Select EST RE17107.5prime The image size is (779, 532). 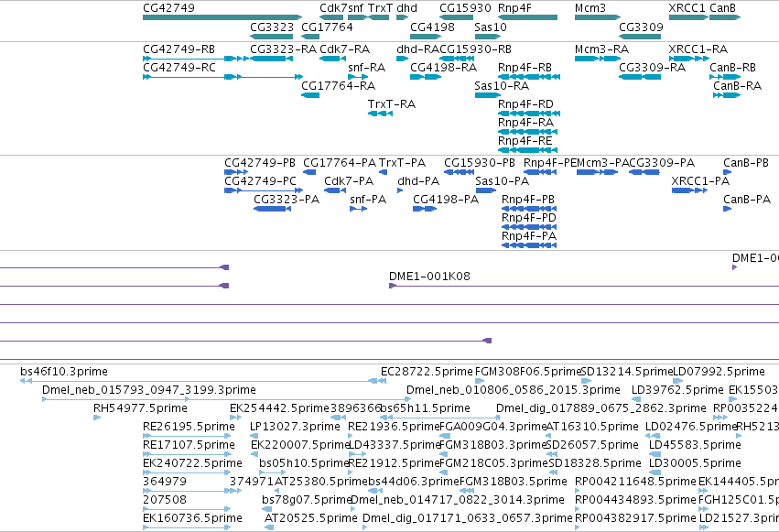tap(189, 446)
